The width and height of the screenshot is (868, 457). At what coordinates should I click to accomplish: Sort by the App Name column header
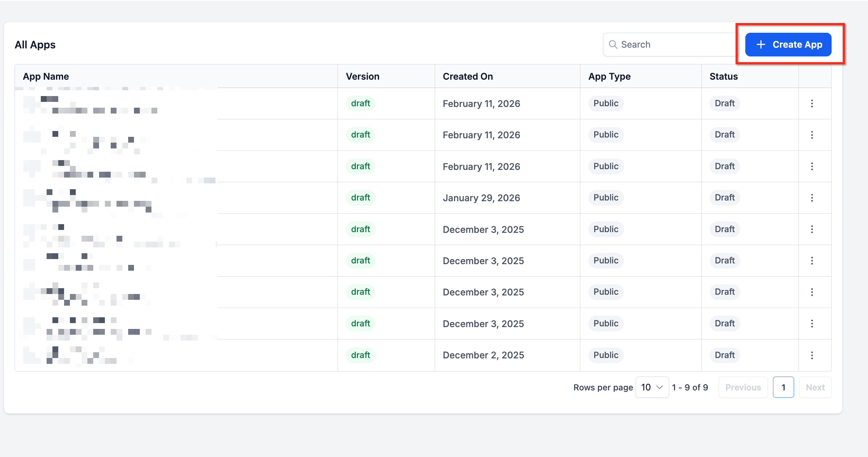coord(46,76)
